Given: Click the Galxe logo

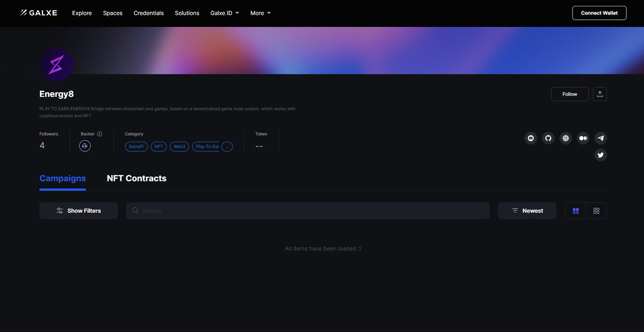Looking at the screenshot, I should [x=39, y=13].
